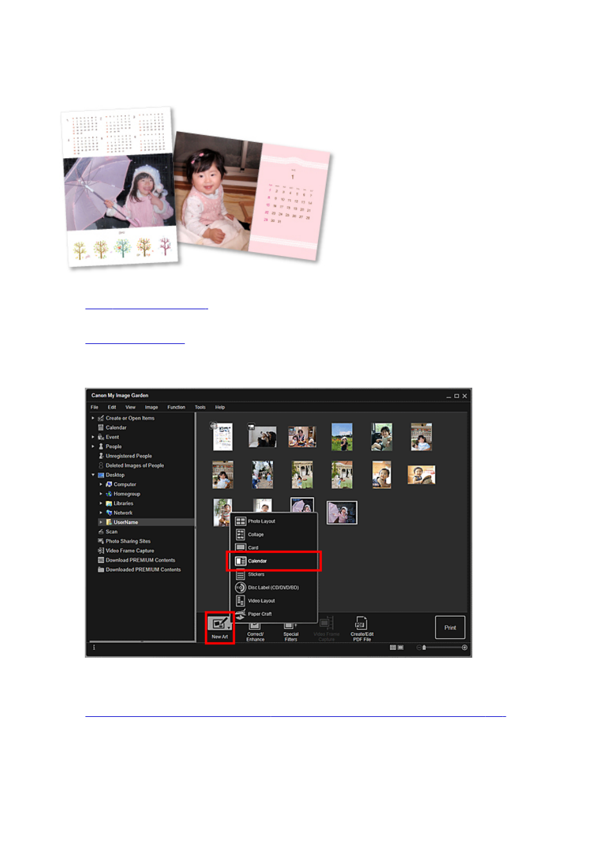
Task: Choose Calendar from the New Art menu
Action: coord(274,561)
